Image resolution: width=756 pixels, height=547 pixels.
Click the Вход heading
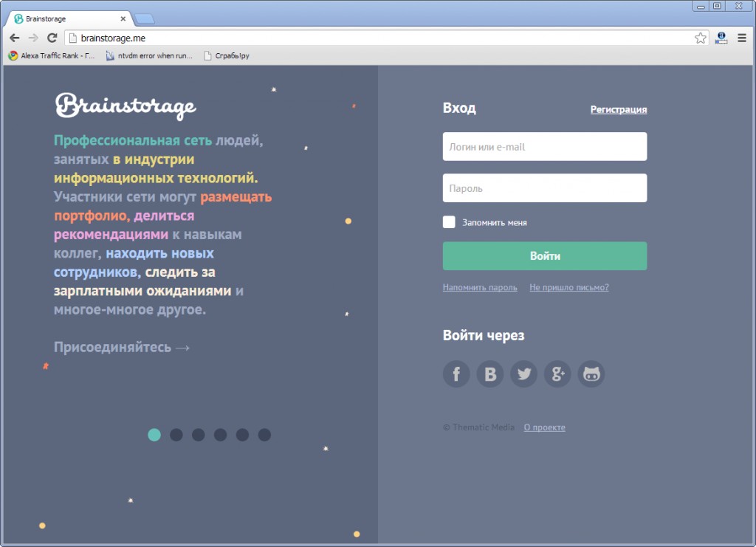click(459, 108)
